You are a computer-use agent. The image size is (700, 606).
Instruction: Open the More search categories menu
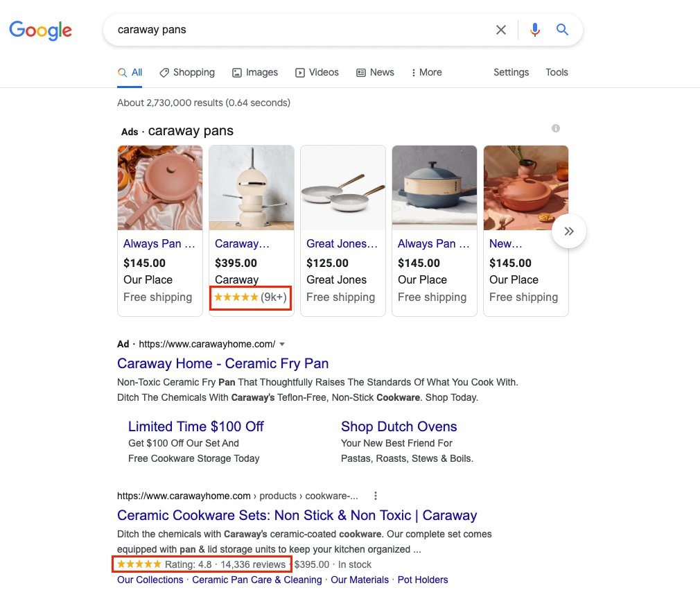(426, 72)
